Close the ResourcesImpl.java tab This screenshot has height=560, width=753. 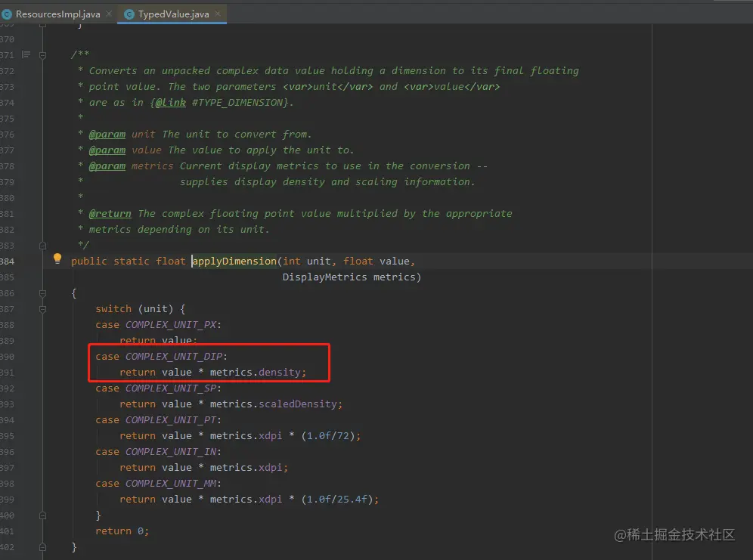tap(109, 14)
